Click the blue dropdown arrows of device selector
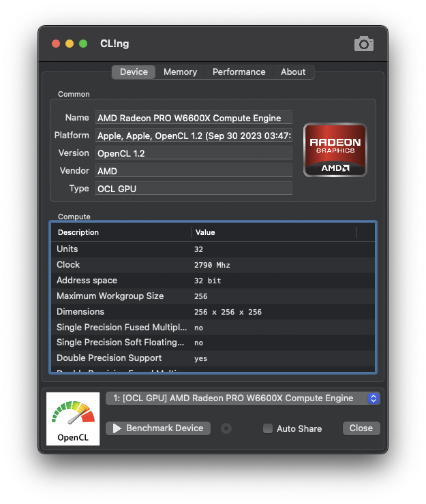Image resolution: width=426 pixels, height=504 pixels. pos(374,398)
